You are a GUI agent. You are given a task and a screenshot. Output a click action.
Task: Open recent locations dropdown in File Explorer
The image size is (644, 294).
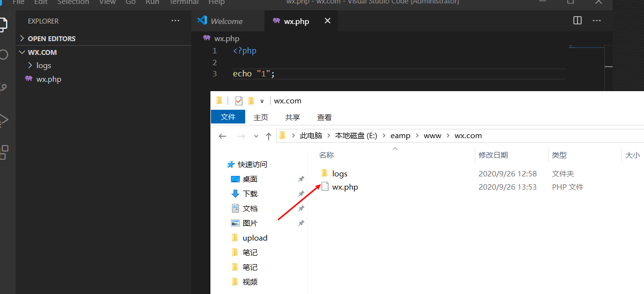tap(256, 136)
